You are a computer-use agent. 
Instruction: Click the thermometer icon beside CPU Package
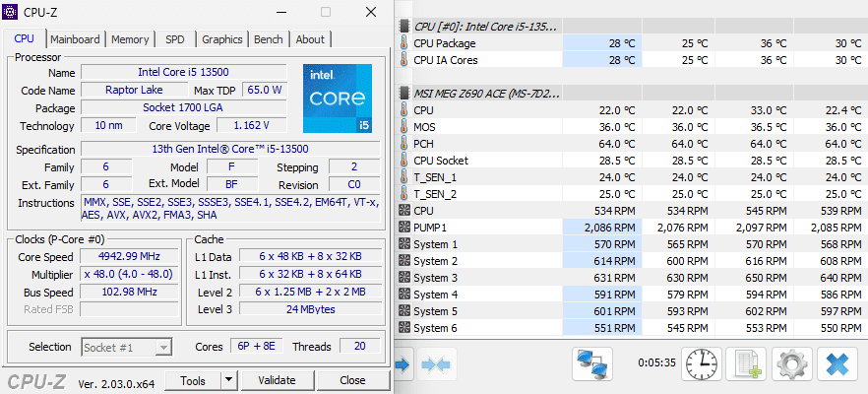tap(403, 43)
